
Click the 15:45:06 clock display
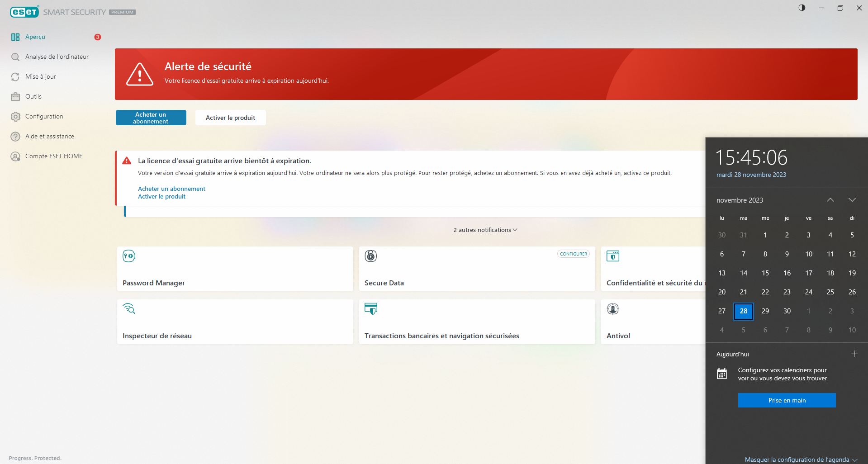click(x=751, y=158)
